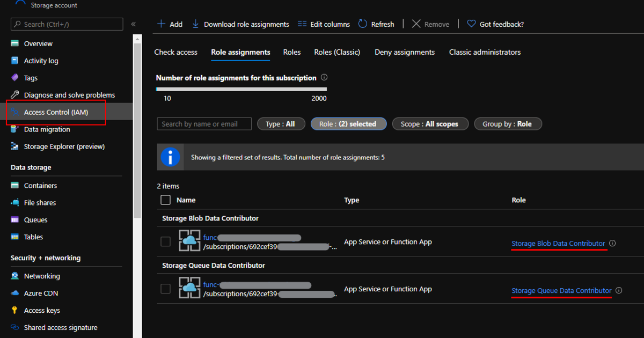
Task: Collapse the sidebar with double chevron
Action: click(x=133, y=24)
